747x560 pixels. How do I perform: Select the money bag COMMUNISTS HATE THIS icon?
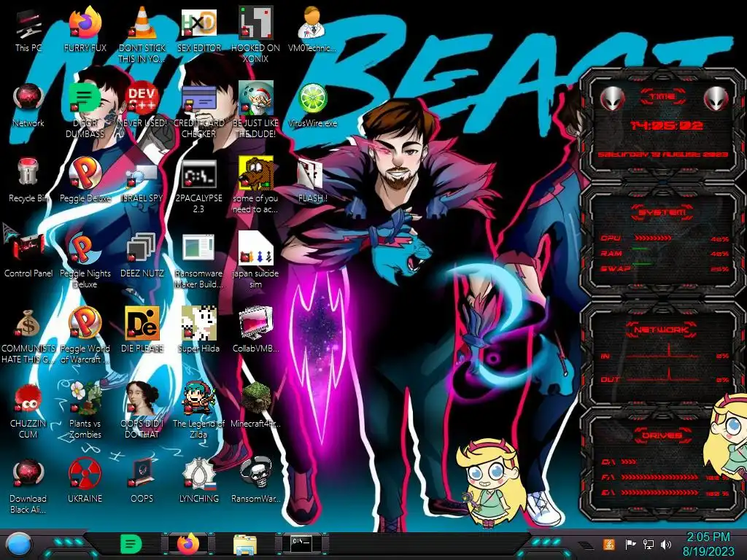coord(28,336)
